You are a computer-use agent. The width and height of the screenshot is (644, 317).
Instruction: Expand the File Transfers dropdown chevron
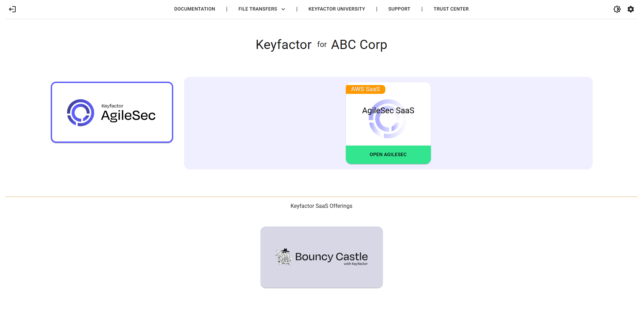(x=283, y=9)
